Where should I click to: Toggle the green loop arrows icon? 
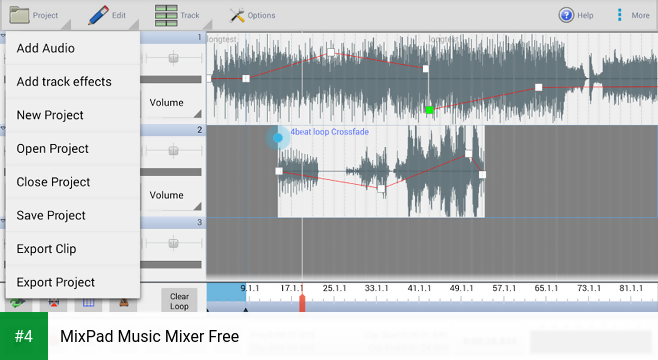[18, 303]
